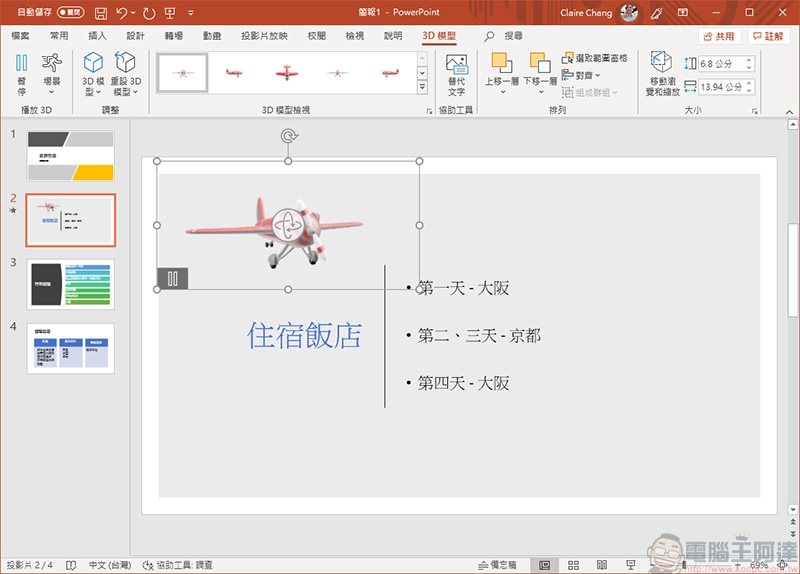Open the 對齊 align dropdown
Viewport: 800px width, 574px height.
click(581, 76)
